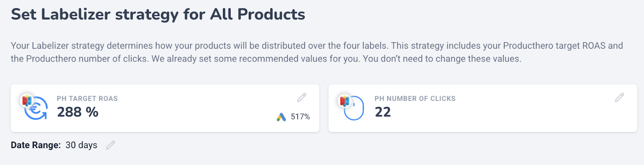Open the PH Target ROAS card
The width and height of the screenshot is (644, 165).
pos(165,108)
